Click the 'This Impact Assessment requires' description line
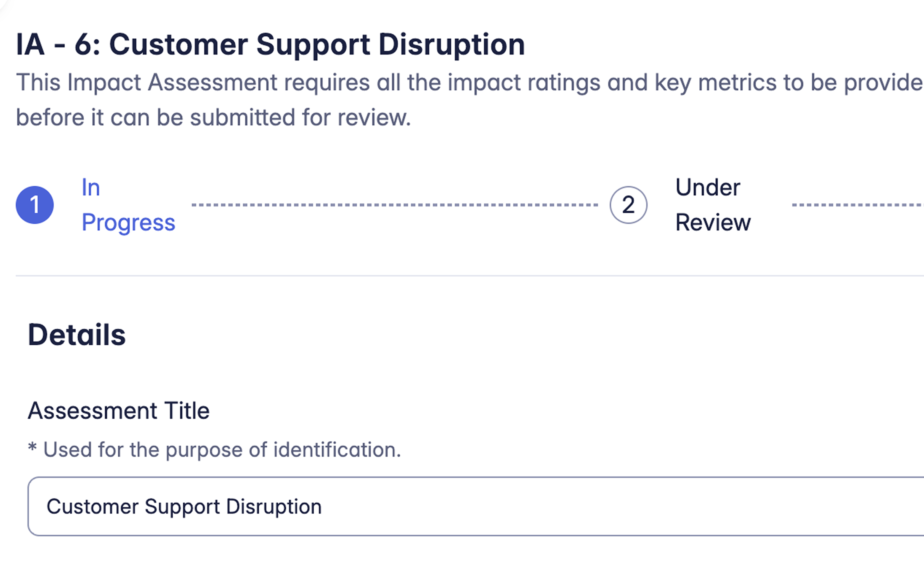This screenshot has height=579, width=924. (469, 82)
